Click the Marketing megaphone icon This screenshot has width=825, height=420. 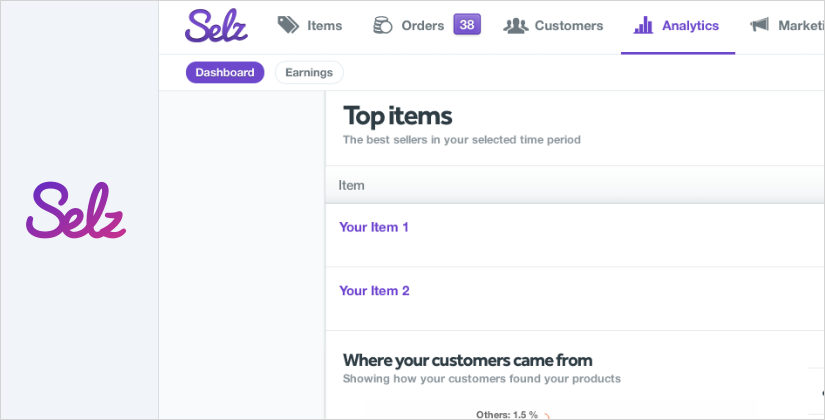(x=760, y=26)
